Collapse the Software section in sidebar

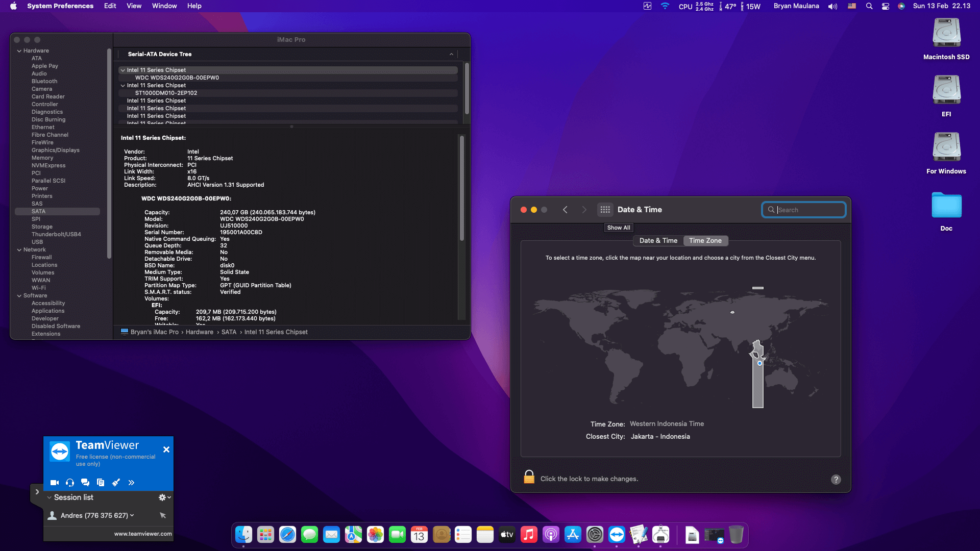tap(19, 296)
